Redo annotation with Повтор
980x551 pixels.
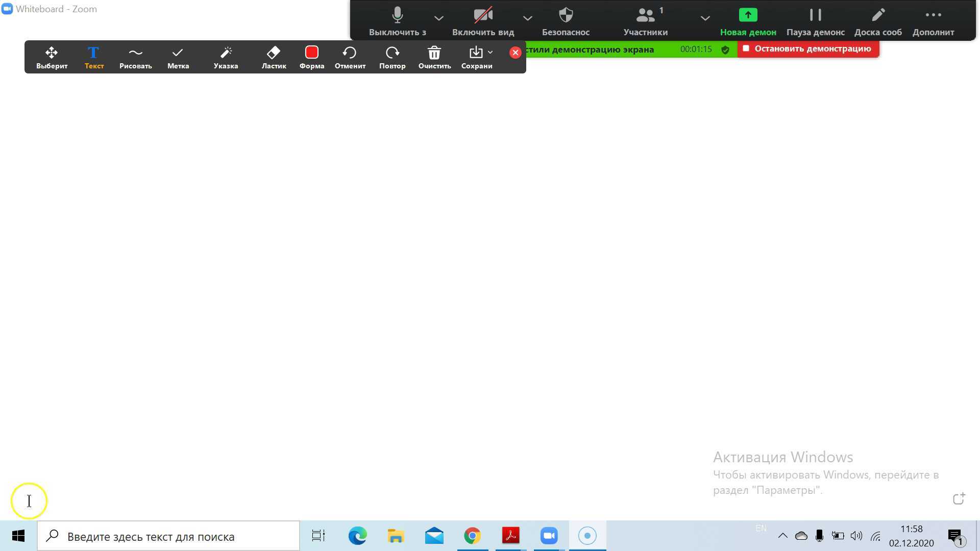point(392,57)
